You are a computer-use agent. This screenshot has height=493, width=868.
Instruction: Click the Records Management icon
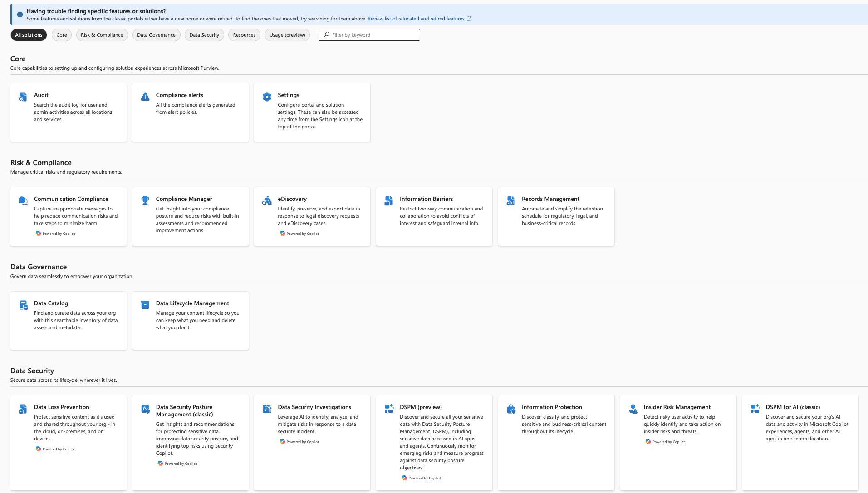pos(510,200)
